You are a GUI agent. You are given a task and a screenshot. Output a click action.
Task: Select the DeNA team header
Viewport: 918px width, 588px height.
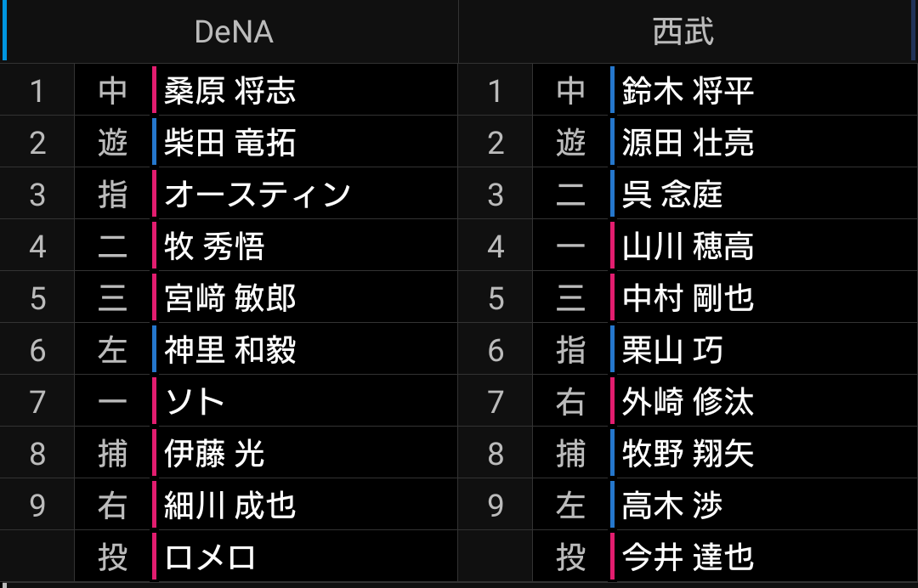pyautogui.click(x=234, y=31)
